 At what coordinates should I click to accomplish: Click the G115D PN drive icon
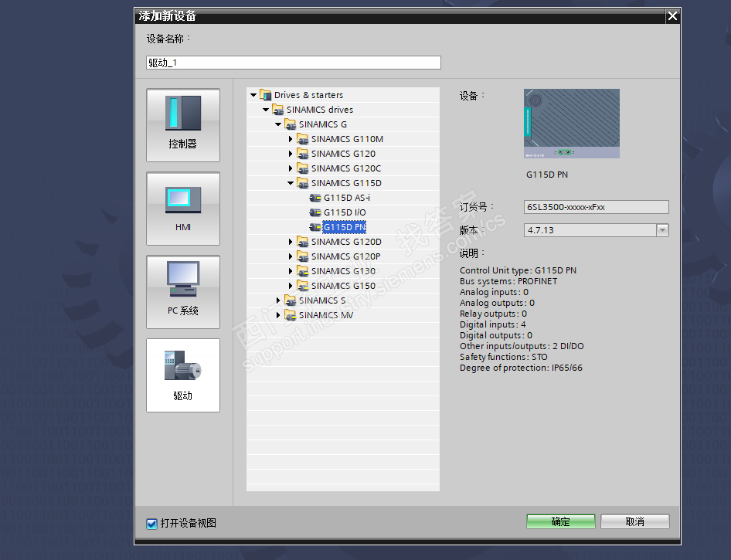315,227
